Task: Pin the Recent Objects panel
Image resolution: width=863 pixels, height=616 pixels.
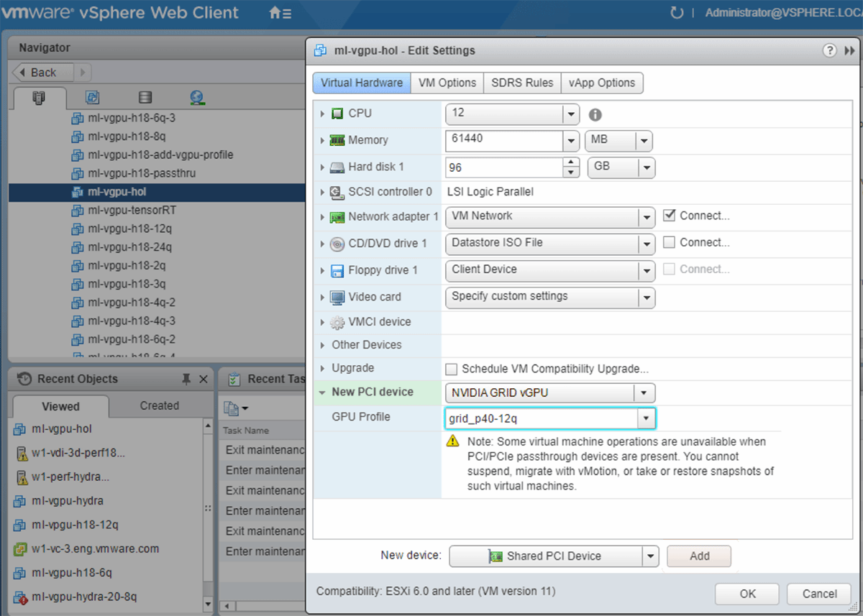Action: click(x=186, y=379)
